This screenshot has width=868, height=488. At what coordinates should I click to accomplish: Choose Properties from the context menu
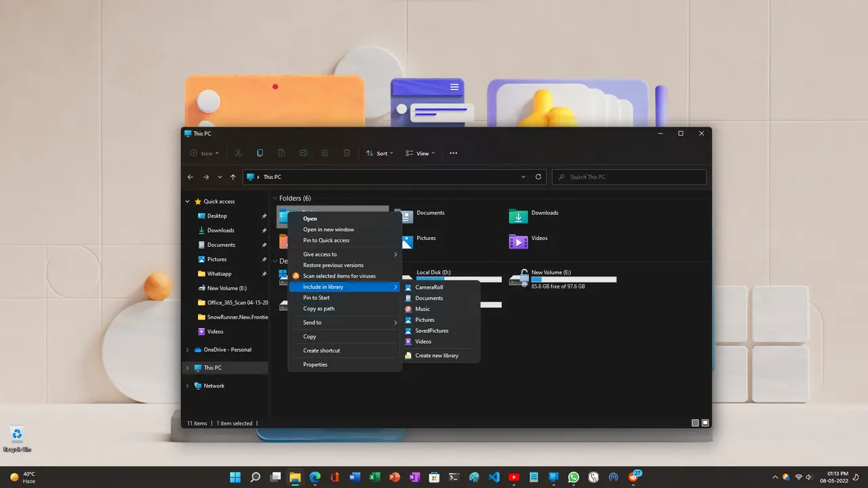(315, 365)
